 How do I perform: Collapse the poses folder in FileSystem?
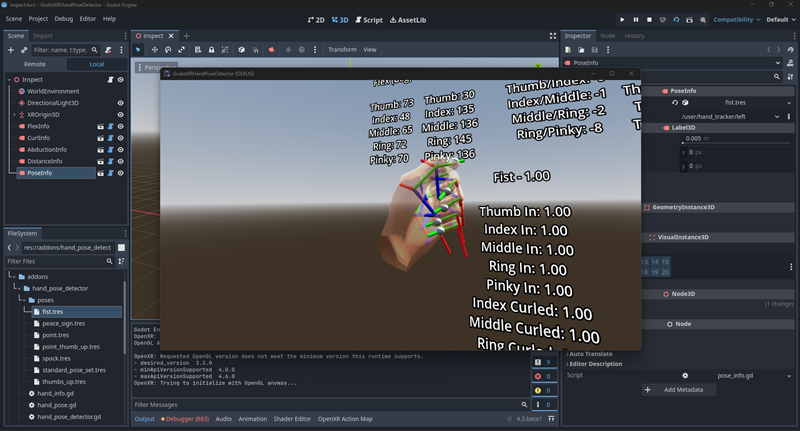click(x=23, y=300)
